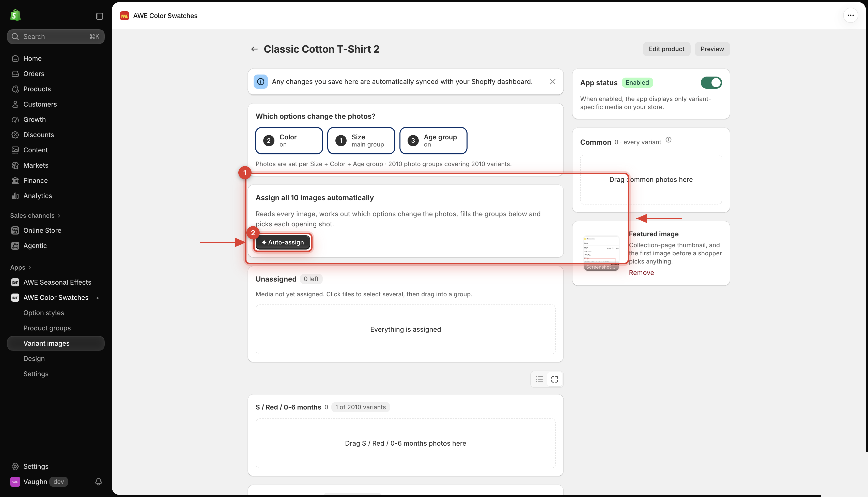Open notifications bell icon
Viewport: 868px width, 497px height.
99,481
